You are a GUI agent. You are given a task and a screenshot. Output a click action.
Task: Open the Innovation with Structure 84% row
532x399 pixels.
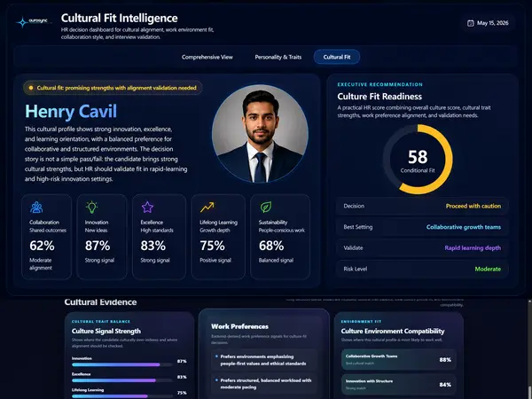pos(399,385)
